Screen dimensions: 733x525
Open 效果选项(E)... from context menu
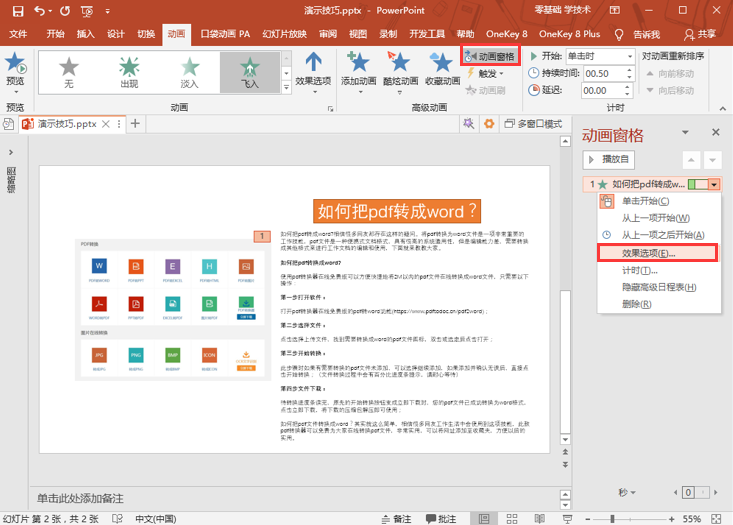tap(658, 253)
